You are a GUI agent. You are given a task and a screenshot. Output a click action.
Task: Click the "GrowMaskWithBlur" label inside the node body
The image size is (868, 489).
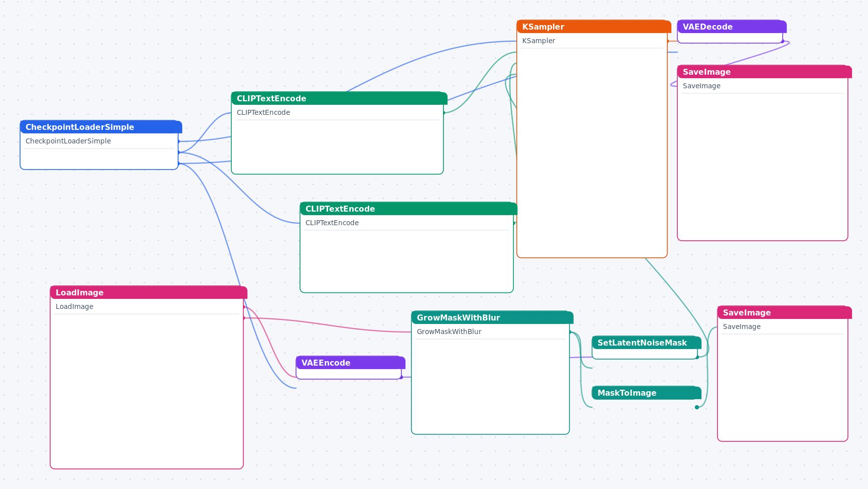coord(449,332)
